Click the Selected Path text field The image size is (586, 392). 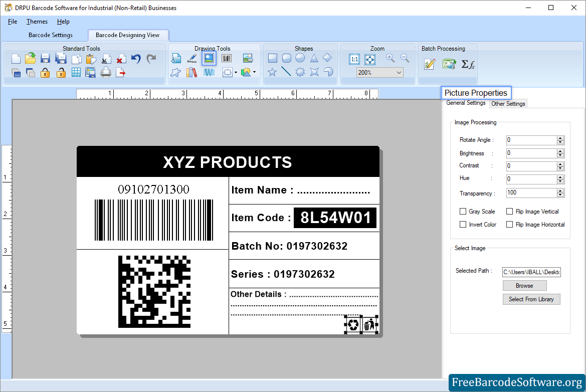[531, 272]
